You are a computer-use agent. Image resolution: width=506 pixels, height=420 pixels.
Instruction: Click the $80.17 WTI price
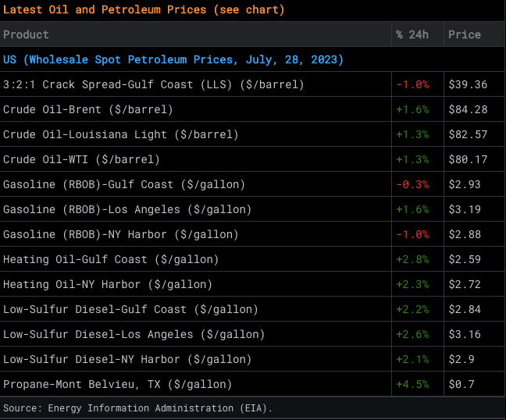tap(468, 160)
